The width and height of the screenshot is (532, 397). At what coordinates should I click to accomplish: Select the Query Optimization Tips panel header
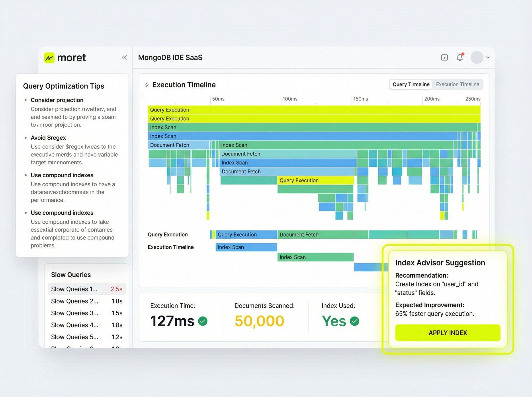(64, 86)
